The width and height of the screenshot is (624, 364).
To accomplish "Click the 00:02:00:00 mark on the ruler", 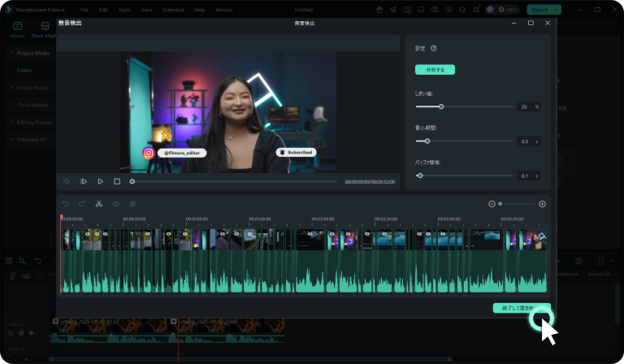I will (323, 219).
